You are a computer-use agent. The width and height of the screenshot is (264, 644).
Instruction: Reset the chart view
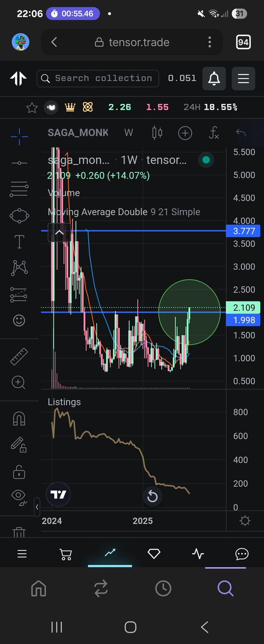152,497
